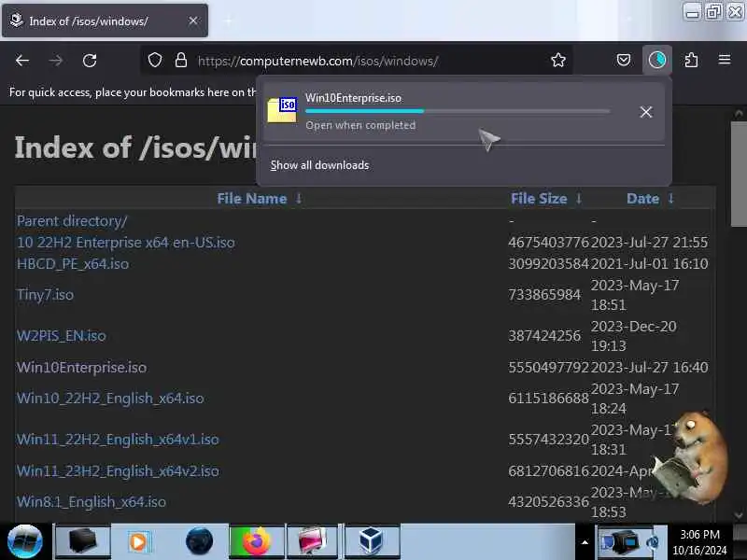Image resolution: width=747 pixels, height=560 pixels.
Task: Click the URL address bar
Action: coord(356,61)
